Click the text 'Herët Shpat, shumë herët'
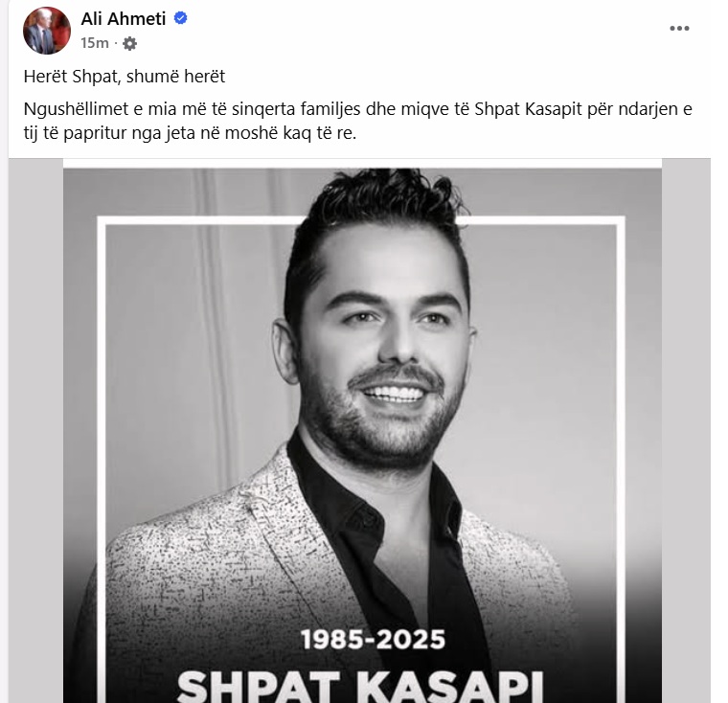This screenshot has height=703, width=728. pyautogui.click(x=124, y=77)
